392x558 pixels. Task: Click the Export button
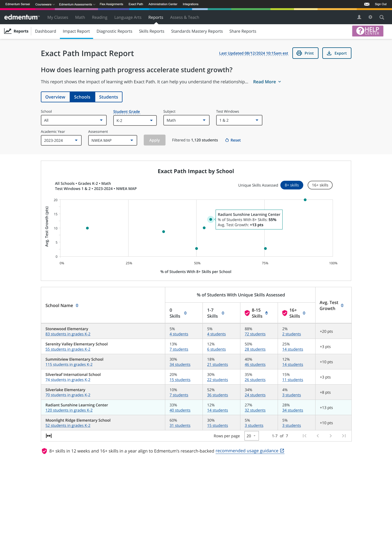click(x=336, y=53)
